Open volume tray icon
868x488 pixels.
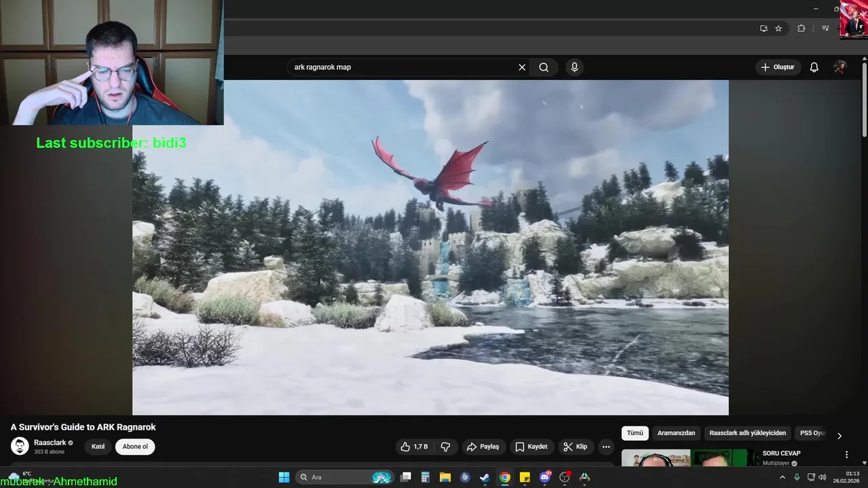tap(822, 477)
